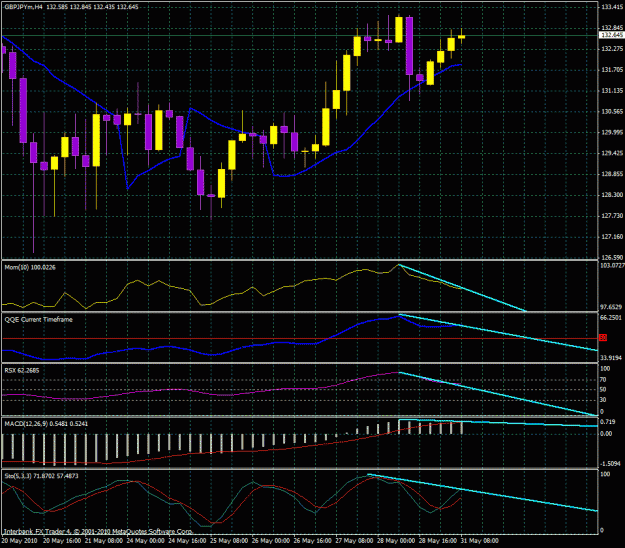The width and height of the screenshot is (625, 548).
Task: Click the 126.590 price level label
Action: coord(612,257)
